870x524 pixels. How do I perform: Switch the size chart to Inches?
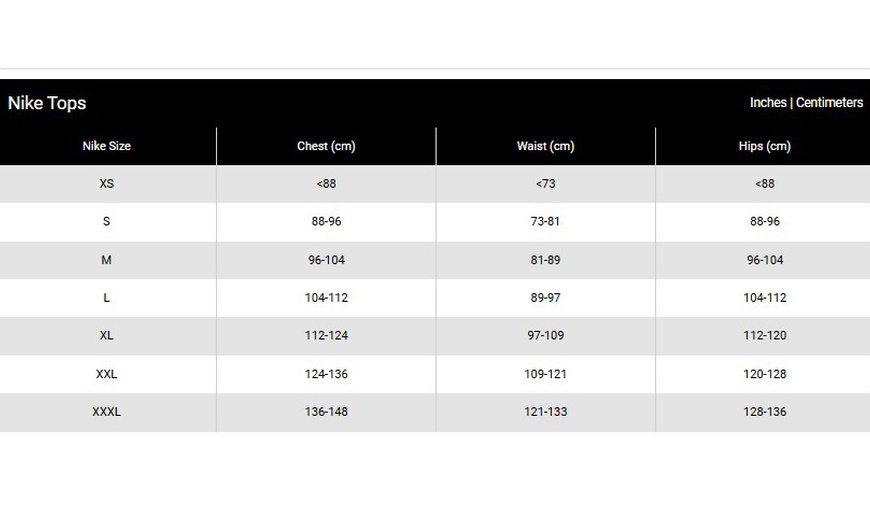click(x=768, y=103)
